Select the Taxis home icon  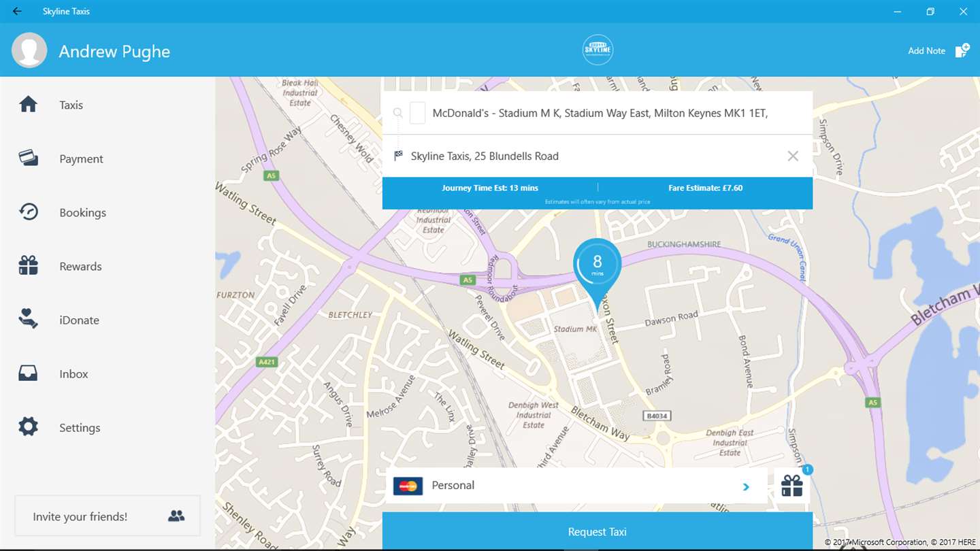point(28,105)
